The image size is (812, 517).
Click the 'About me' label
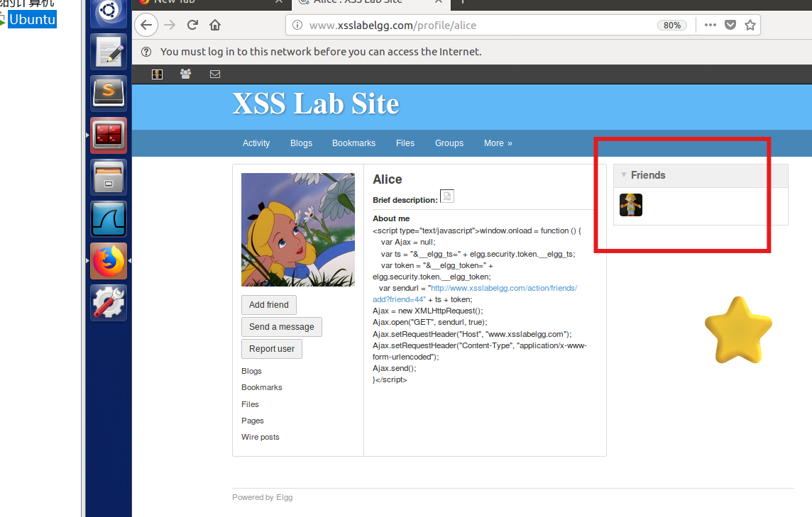click(391, 218)
